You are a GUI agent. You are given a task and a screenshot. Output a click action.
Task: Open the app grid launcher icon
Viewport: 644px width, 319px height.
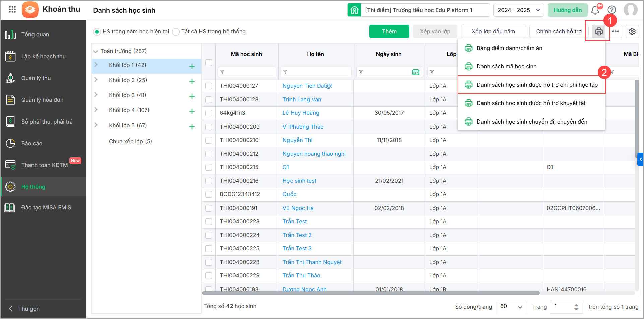pyautogui.click(x=12, y=9)
